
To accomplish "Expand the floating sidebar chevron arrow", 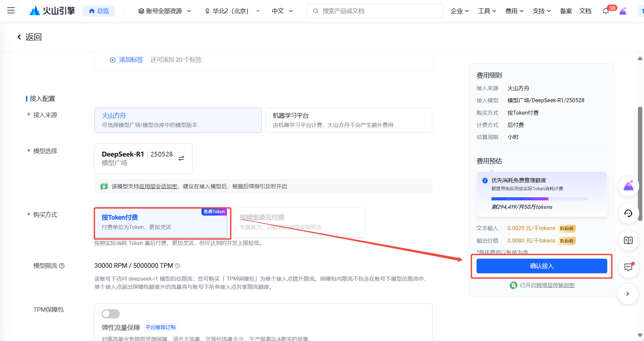I will (628, 294).
